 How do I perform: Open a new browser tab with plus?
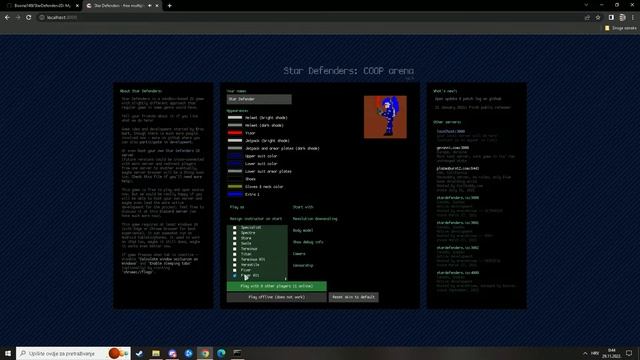coord(169,6)
